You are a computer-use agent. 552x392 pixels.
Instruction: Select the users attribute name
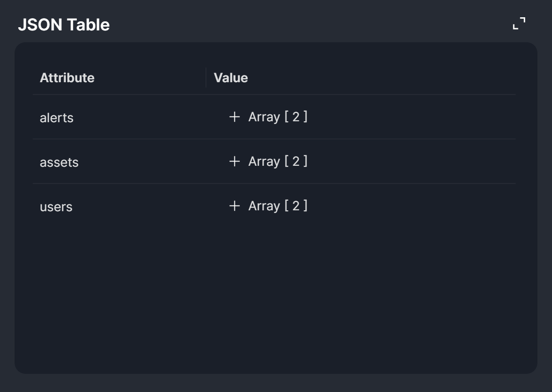click(56, 207)
